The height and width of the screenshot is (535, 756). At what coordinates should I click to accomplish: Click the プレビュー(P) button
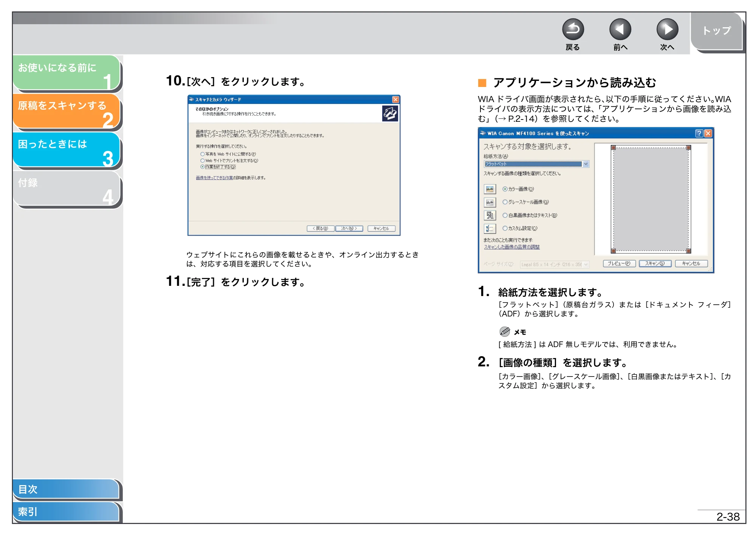click(619, 264)
